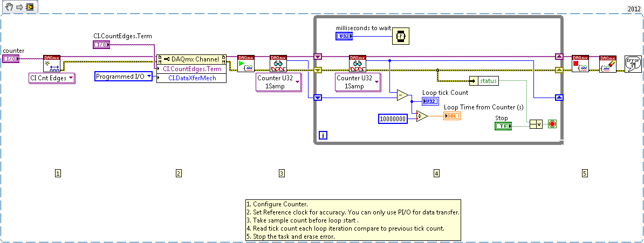644x243 pixels.
Task: Click the hand scroll tool icon
Action: (x=9, y=6)
